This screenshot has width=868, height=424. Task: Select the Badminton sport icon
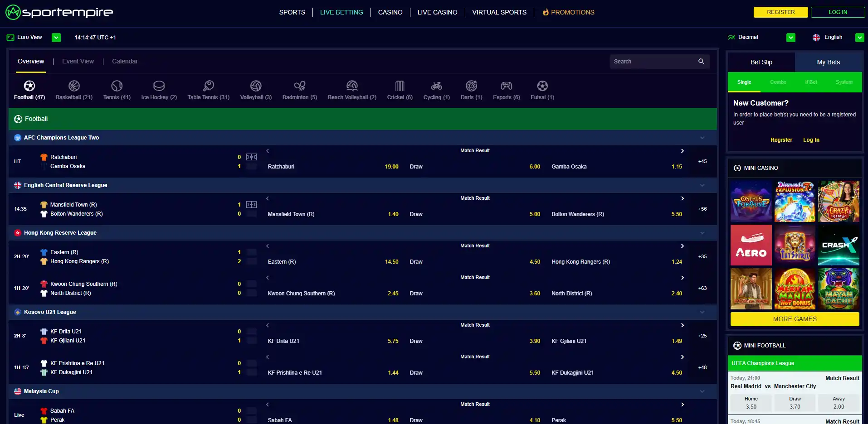(300, 86)
